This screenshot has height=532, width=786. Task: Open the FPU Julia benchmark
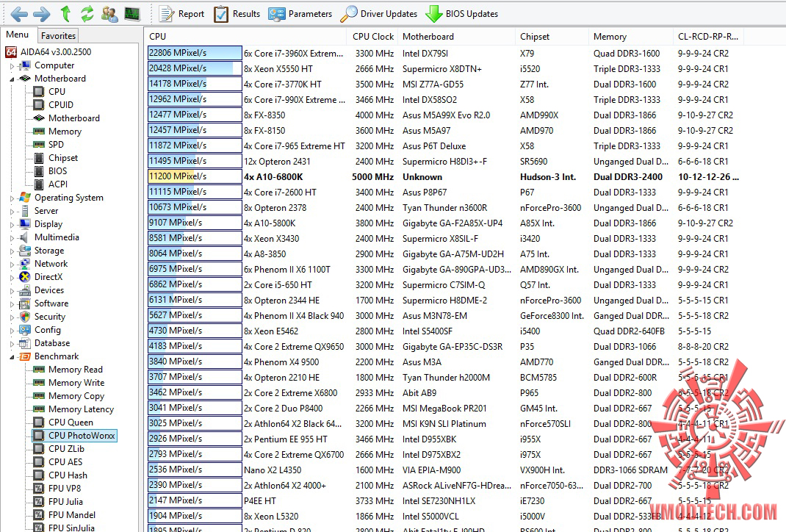pos(65,501)
